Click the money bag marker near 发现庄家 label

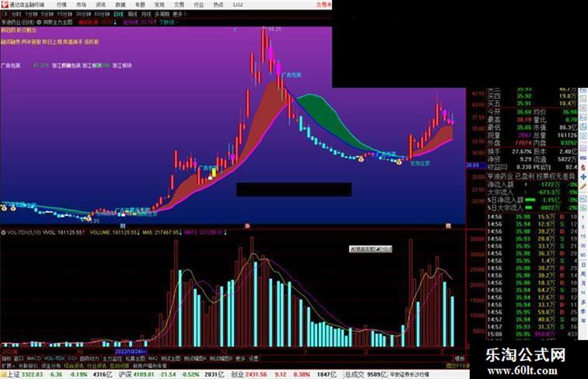pos(399,162)
